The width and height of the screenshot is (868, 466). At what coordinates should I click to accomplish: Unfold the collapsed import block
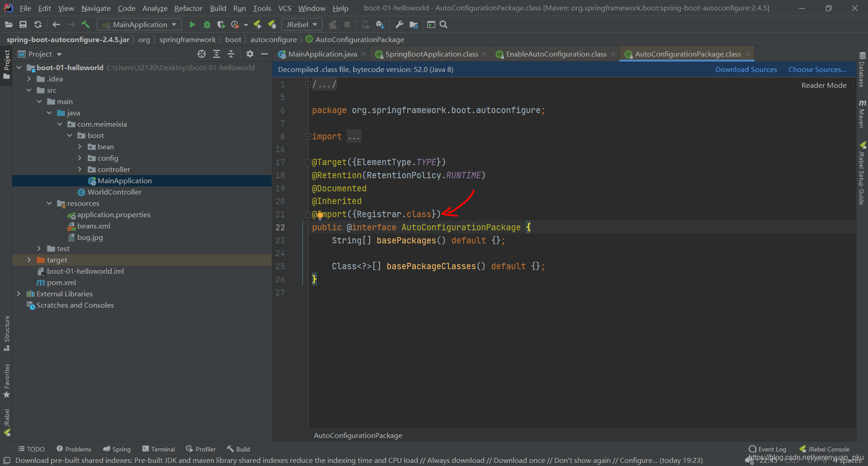click(308, 136)
